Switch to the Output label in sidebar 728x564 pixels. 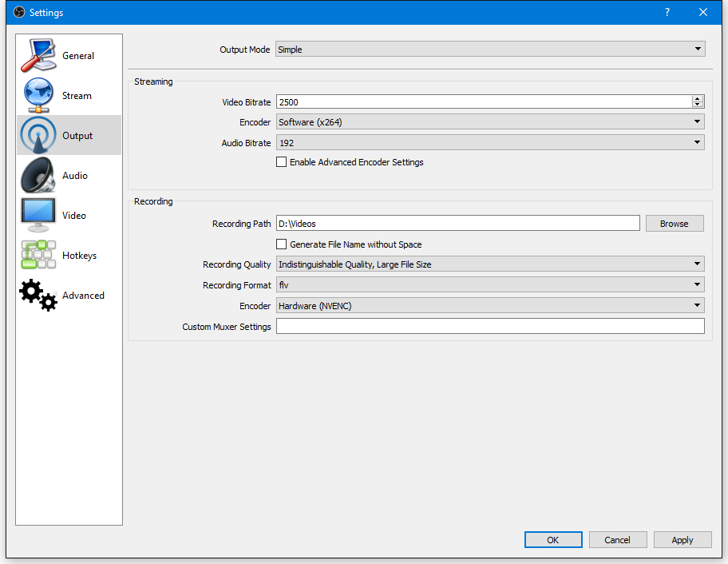click(x=77, y=136)
